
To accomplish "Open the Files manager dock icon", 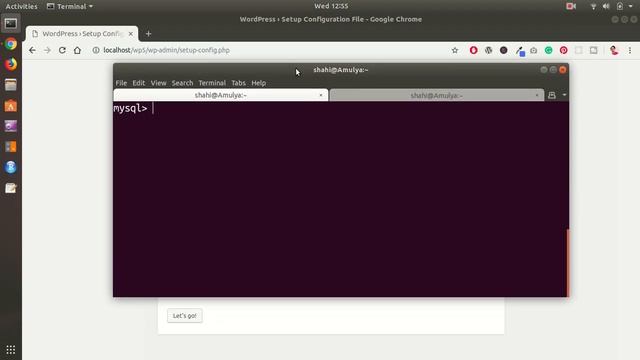I will (x=11, y=85).
